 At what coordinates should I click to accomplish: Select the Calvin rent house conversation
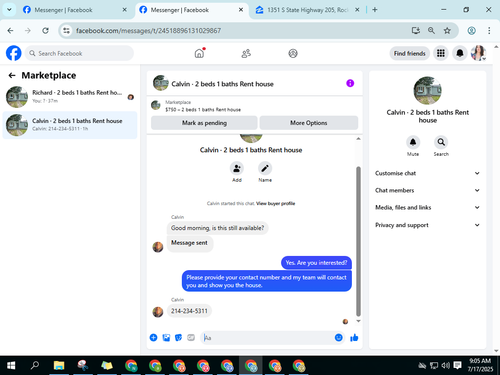click(x=70, y=125)
